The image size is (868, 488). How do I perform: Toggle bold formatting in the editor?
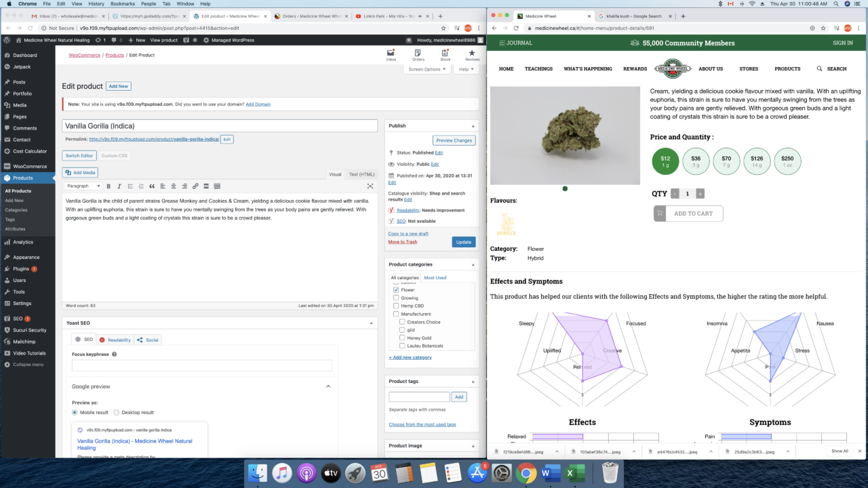pyautogui.click(x=108, y=186)
